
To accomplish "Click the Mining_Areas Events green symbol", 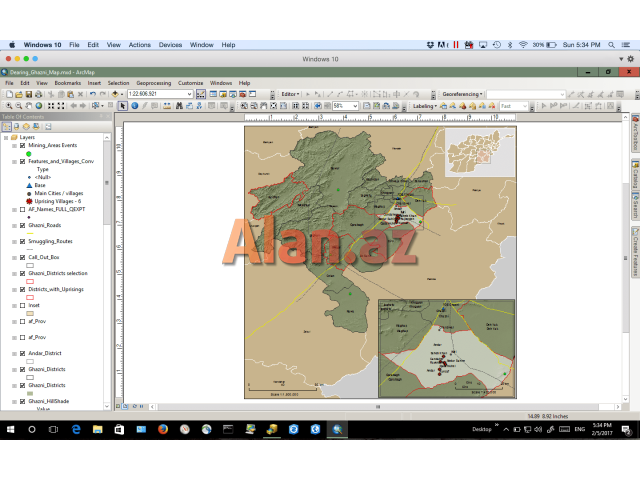I will coord(28,154).
